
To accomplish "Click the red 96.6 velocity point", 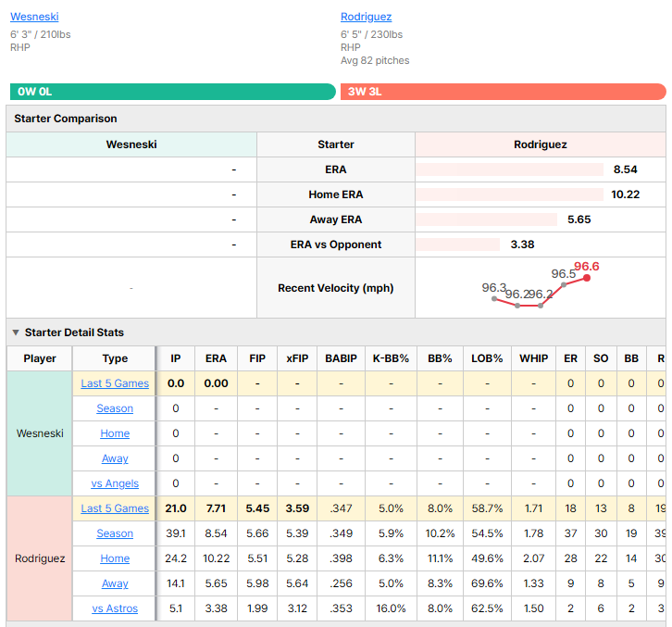I will [x=587, y=279].
